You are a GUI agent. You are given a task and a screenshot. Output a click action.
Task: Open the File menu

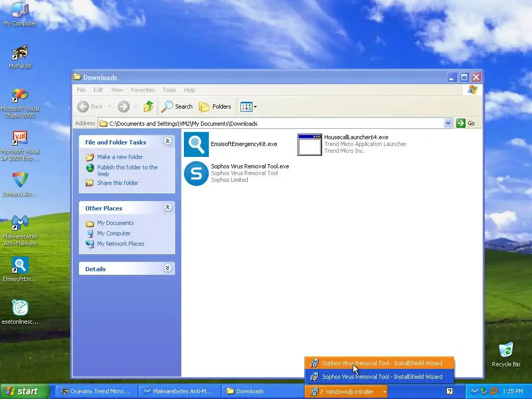(81, 90)
